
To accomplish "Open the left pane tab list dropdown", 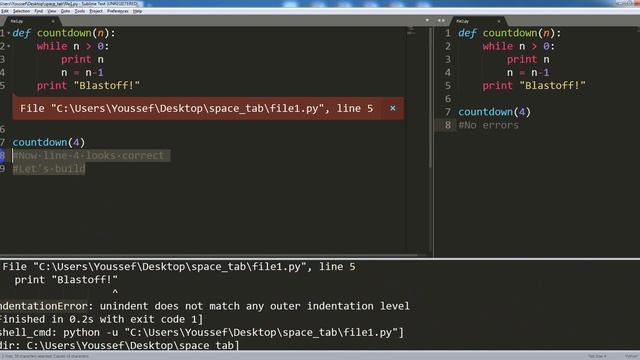I will coord(427,20).
